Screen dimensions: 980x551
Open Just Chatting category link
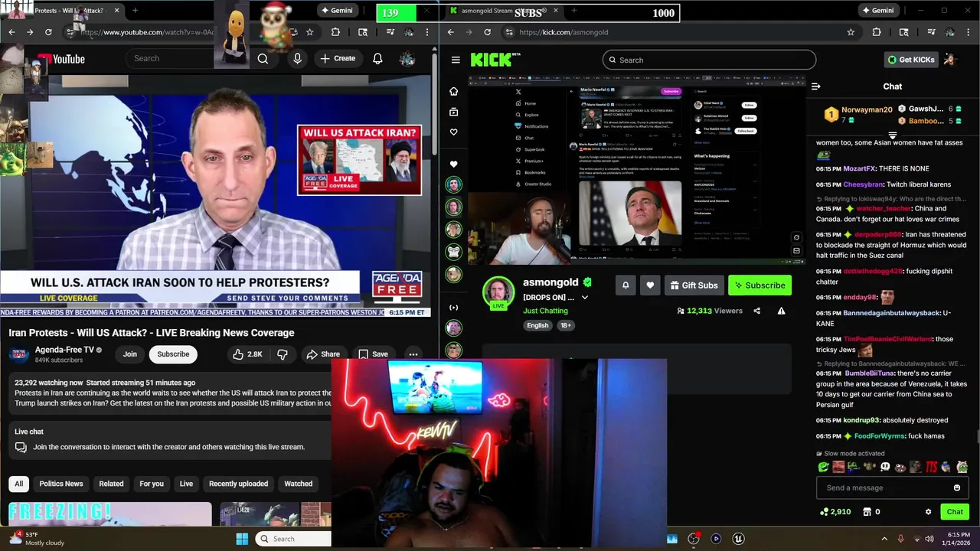[x=545, y=311]
